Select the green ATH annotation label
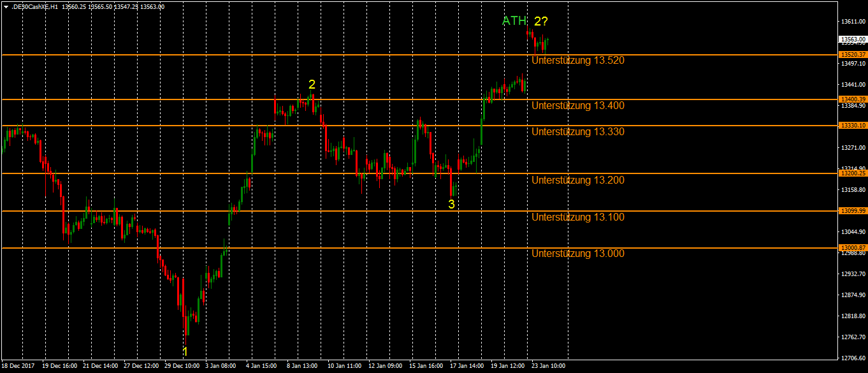The width and height of the screenshot is (868, 373). 514,21
